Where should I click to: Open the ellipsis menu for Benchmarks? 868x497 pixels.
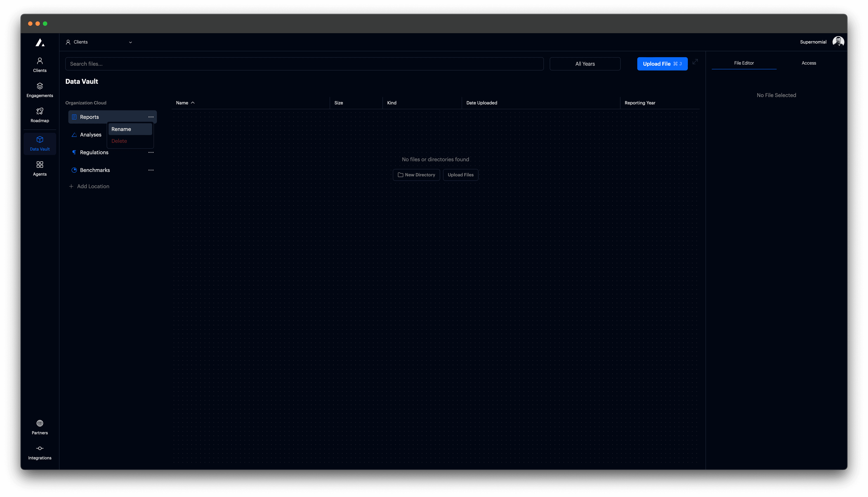click(151, 170)
